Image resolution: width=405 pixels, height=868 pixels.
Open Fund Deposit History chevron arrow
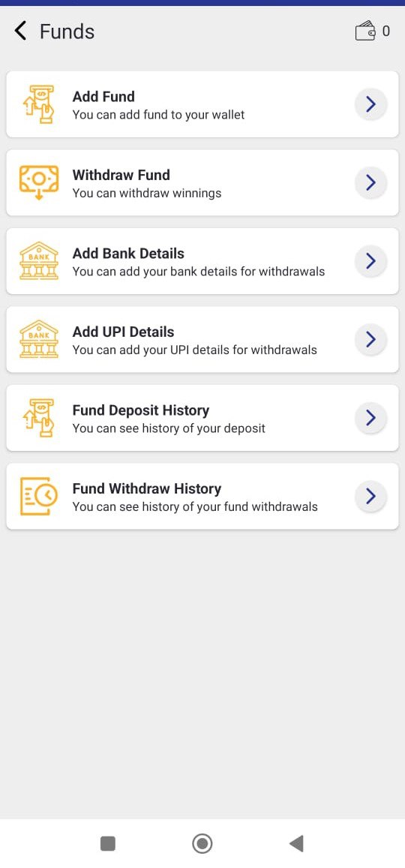click(370, 418)
